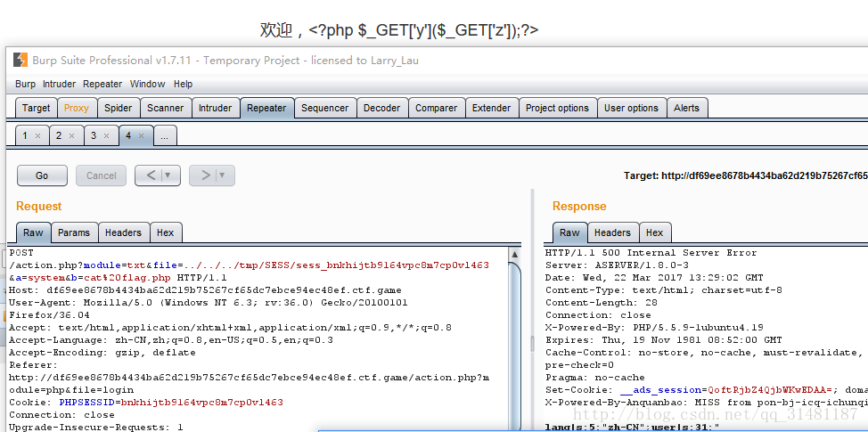Click the HTTP/1.1 500 Internal Server Error line
Viewport: 868px width, 432px height.
tap(651, 253)
